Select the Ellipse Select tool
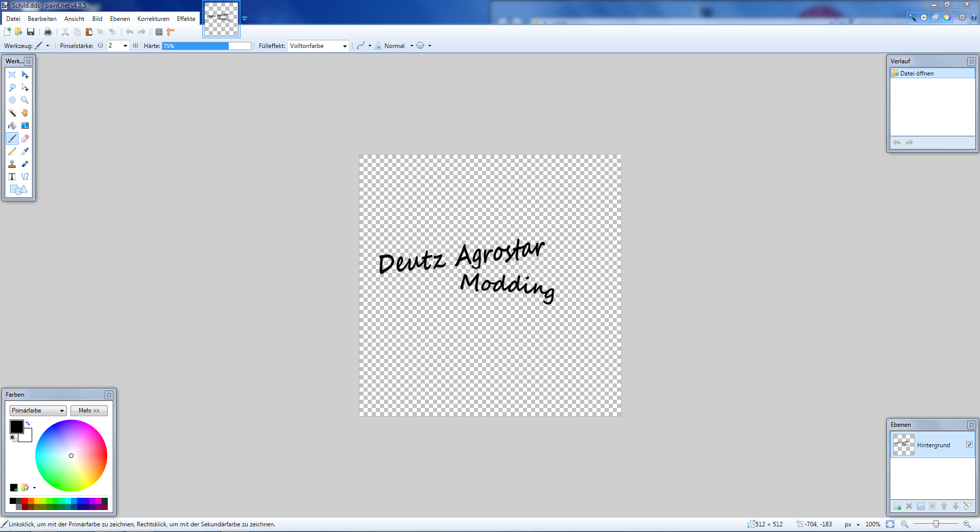980x532 pixels. click(12, 100)
